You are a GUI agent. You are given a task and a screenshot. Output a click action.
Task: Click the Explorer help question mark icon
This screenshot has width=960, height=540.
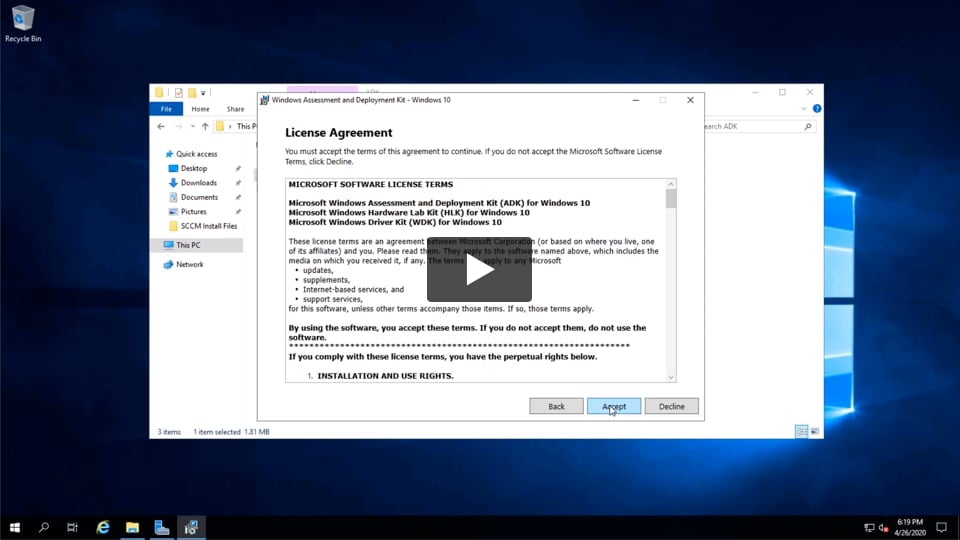click(817, 108)
